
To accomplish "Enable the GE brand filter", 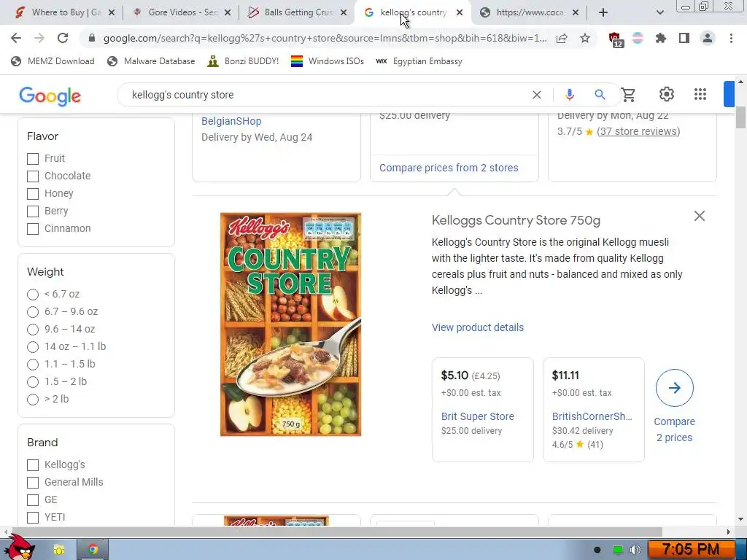I will [x=33, y=500].
